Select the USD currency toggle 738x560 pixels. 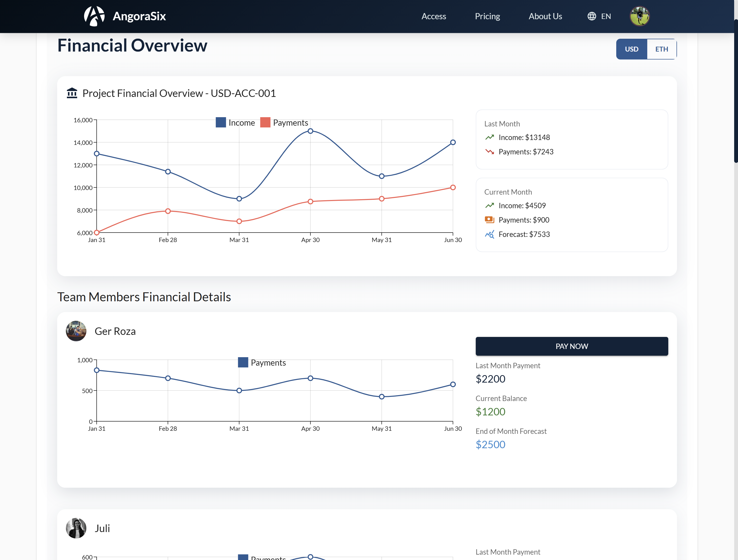click(631, 49)
